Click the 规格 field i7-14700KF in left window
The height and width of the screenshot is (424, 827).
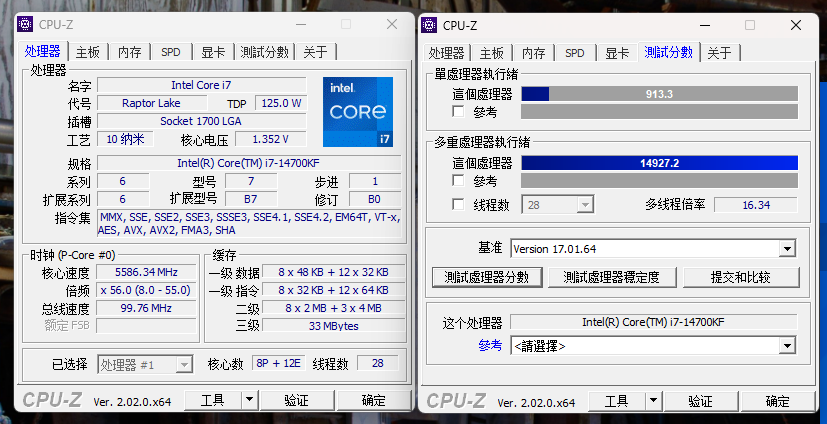coord(249,163)
